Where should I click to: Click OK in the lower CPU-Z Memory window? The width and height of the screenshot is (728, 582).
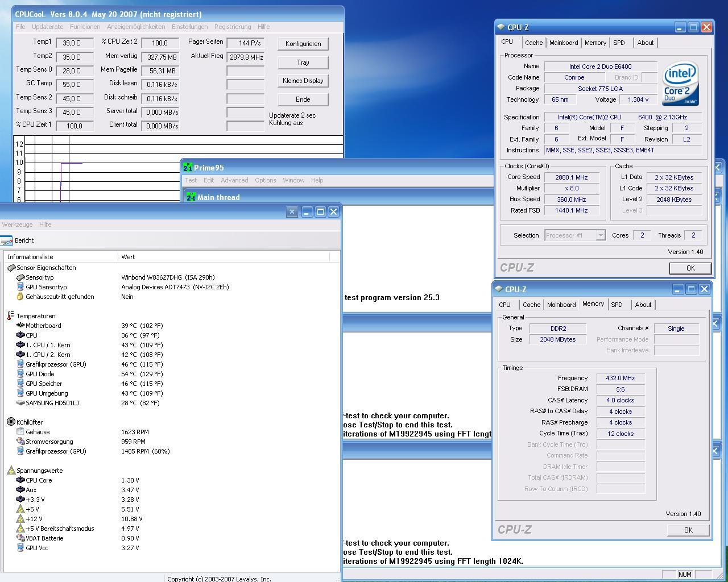point(688,530)
